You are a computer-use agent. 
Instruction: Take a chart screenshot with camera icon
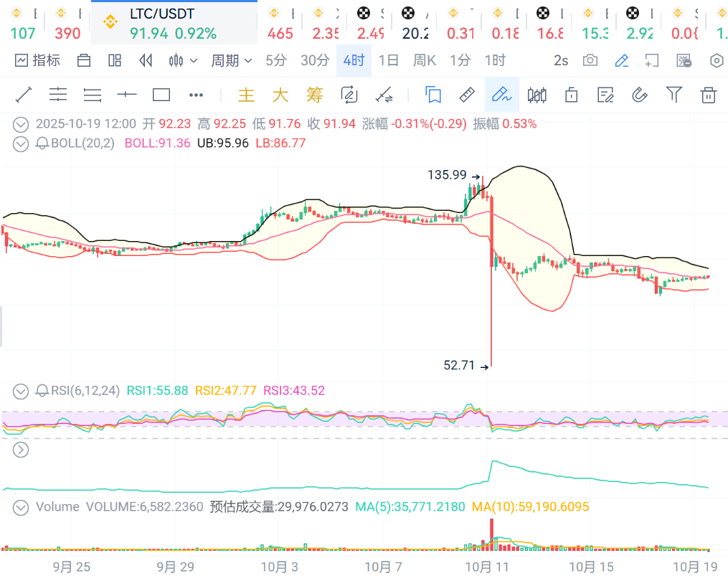[590, 60]
